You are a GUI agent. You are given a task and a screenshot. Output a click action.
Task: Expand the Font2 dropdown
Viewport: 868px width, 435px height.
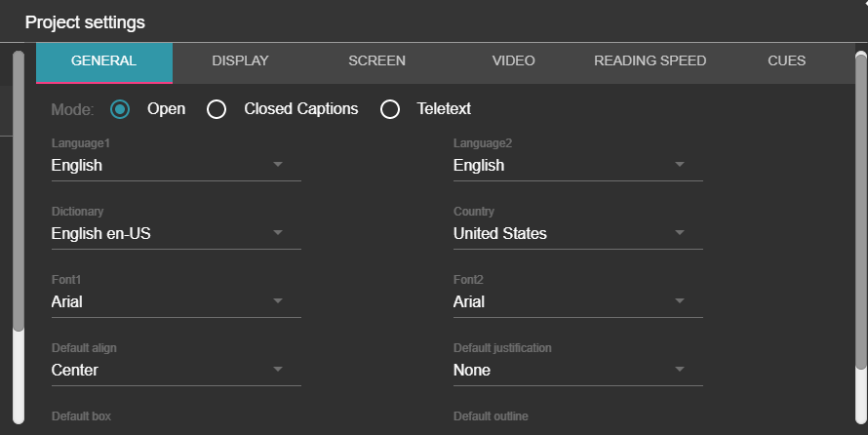pos(577,302)
